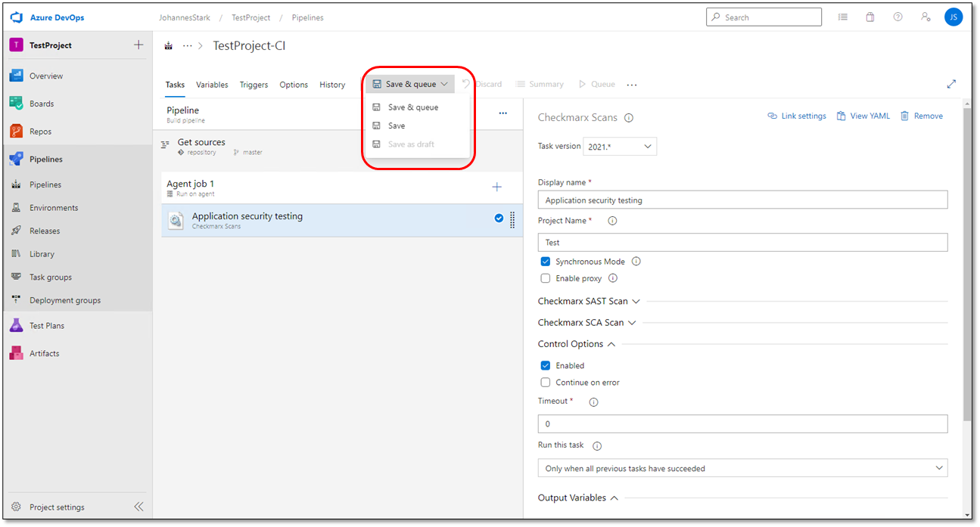Click the info icon next to Timeout
The height and width of the screenshot is (527, 980).
pos(593,402)
